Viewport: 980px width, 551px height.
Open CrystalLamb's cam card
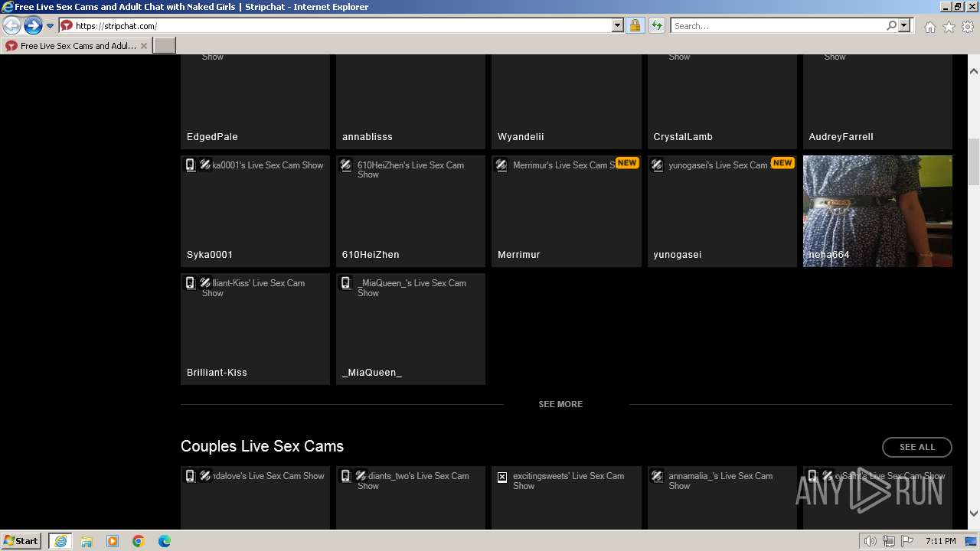pos(722,101)
